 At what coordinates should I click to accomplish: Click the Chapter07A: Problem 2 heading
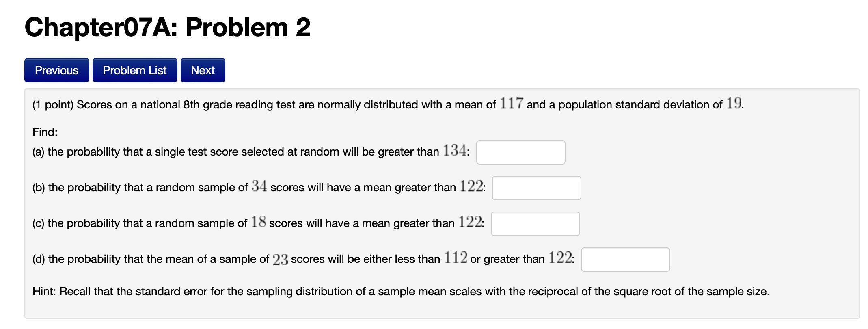pyautogui.click(x=166, y=27)
